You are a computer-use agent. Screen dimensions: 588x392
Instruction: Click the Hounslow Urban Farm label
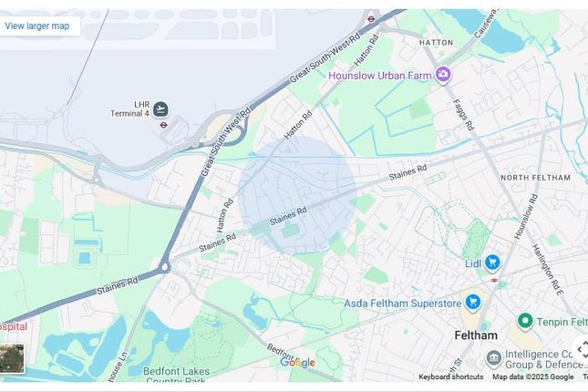pos(379,76)
